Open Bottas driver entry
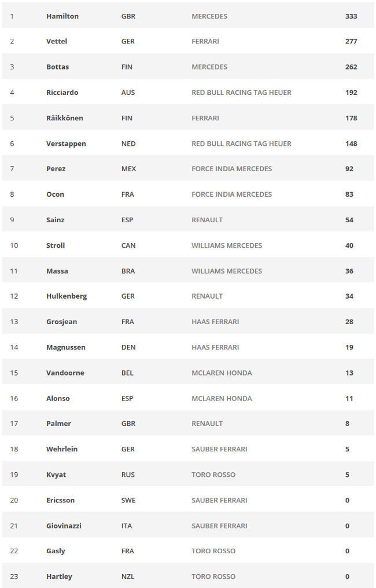Image resolution: width=376 pixels, height=588 pixels. 57,67
